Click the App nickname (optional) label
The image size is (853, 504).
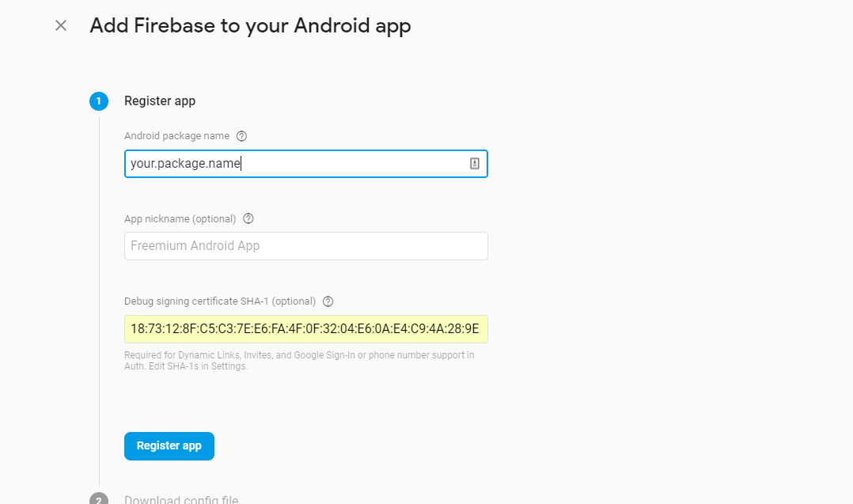(x=180, y=218)
